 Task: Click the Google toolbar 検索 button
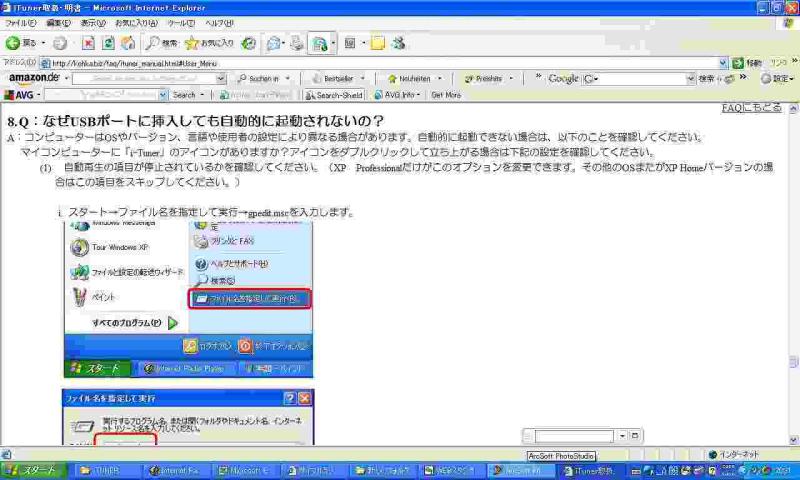[x=707, y=79]
